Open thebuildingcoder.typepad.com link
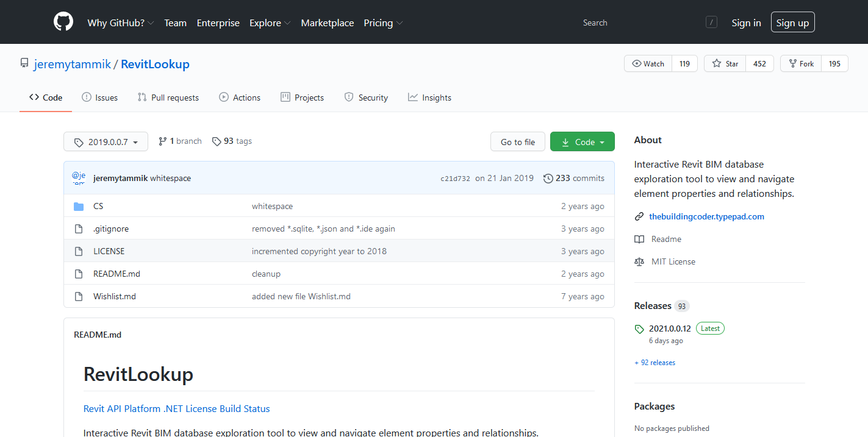 (706, 216)
